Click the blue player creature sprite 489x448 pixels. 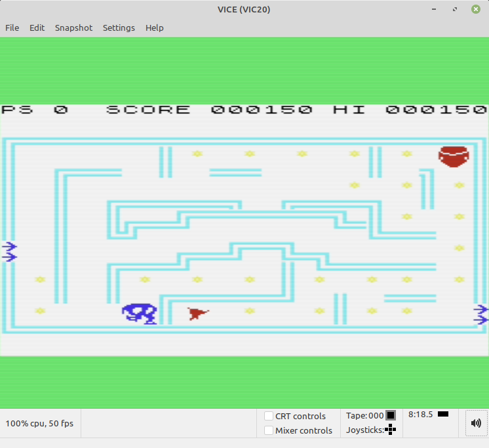click(x=140, y=314)
